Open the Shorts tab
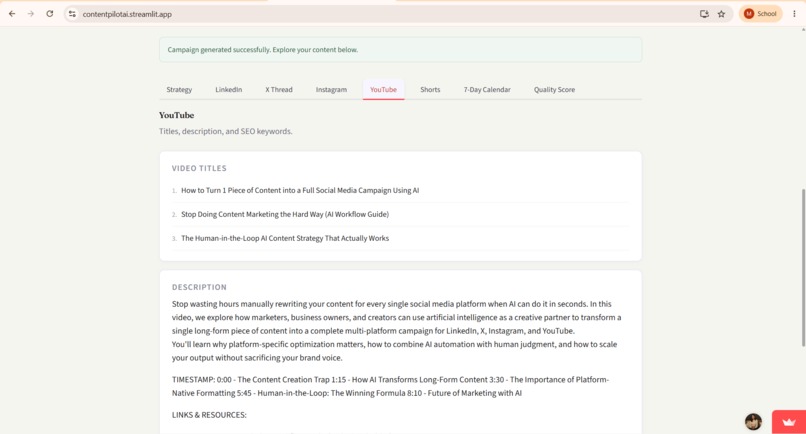This screenshot has height=434, width=806. tap(430, 89)
